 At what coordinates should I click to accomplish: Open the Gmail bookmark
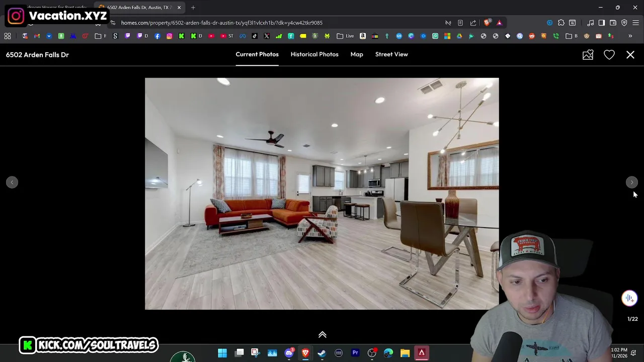click(37, 36)
